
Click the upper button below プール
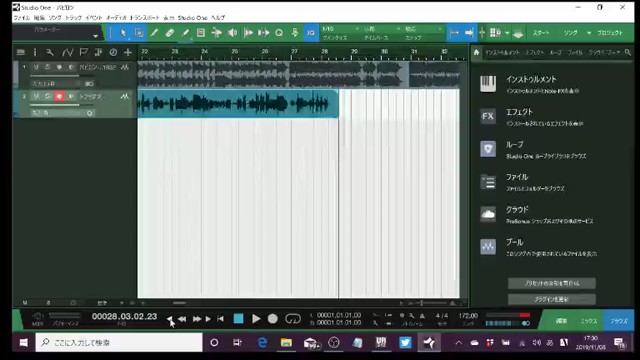coord(551,283)
